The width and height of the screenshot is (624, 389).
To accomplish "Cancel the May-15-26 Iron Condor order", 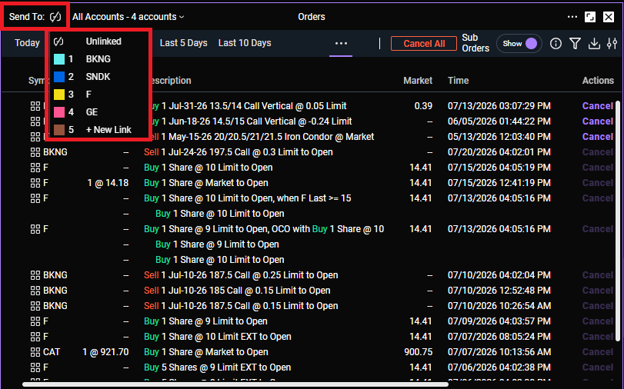I will (598, 137).
